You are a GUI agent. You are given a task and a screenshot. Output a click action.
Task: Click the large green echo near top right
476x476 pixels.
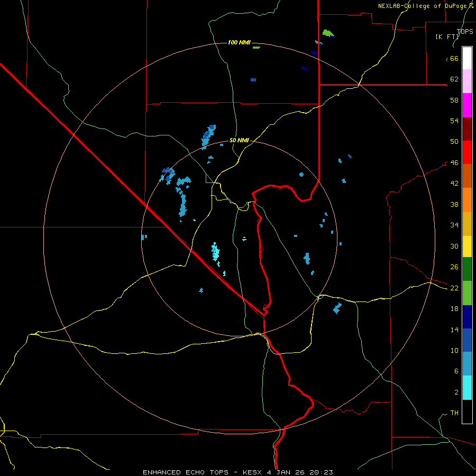pyautogui.click(x=328, y=33)
